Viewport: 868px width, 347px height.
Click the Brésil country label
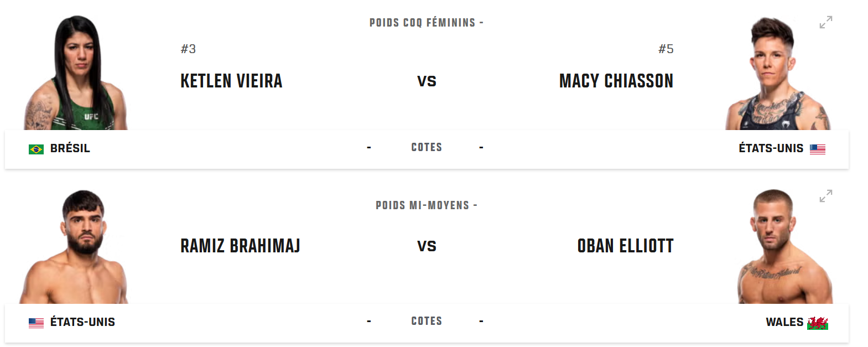point(70,148)
